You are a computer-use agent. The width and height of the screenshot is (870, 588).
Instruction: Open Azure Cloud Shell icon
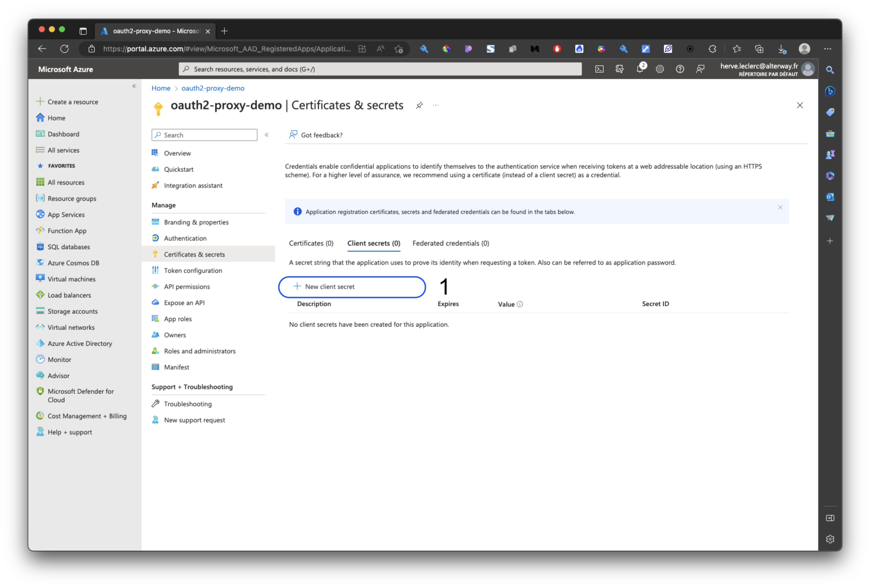click(x=599, y=69)
